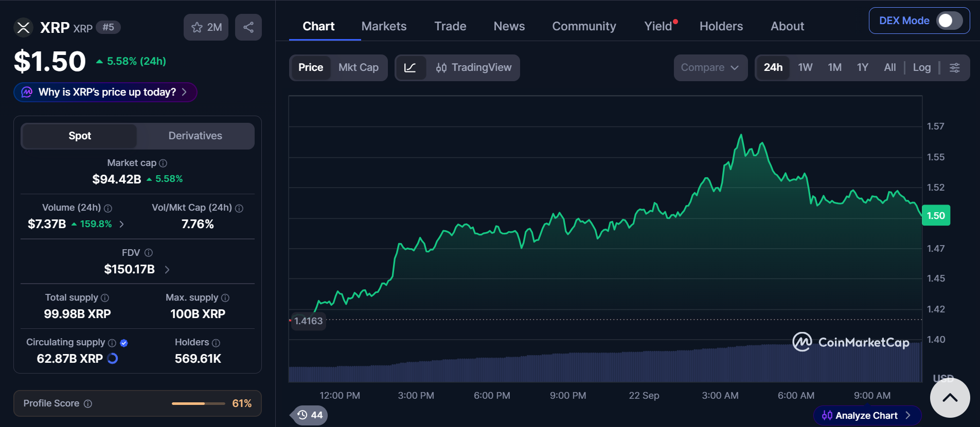This screenshot has height=427, width=980.
Task: Click the 100B XRP max supply value
Action: [198, 314]
